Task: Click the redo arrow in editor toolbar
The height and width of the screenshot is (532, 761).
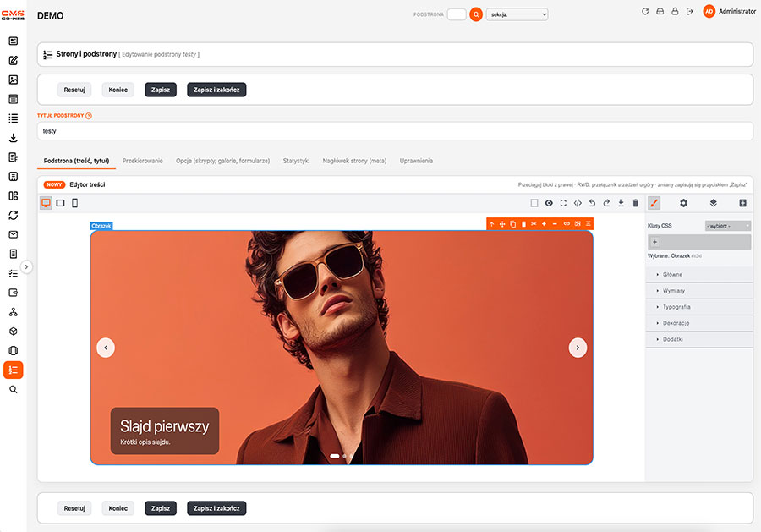Action: [x=606, y=203]
